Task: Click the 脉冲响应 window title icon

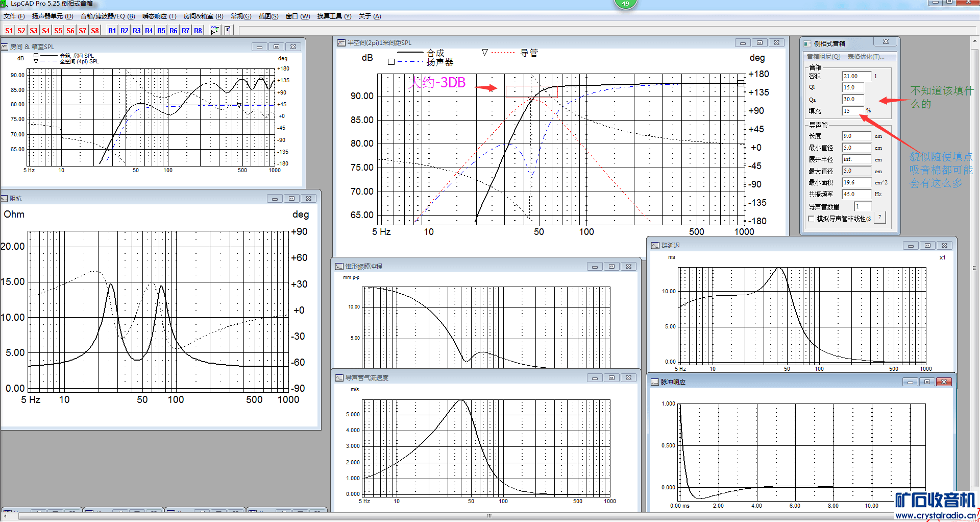Action: point(655,382)
